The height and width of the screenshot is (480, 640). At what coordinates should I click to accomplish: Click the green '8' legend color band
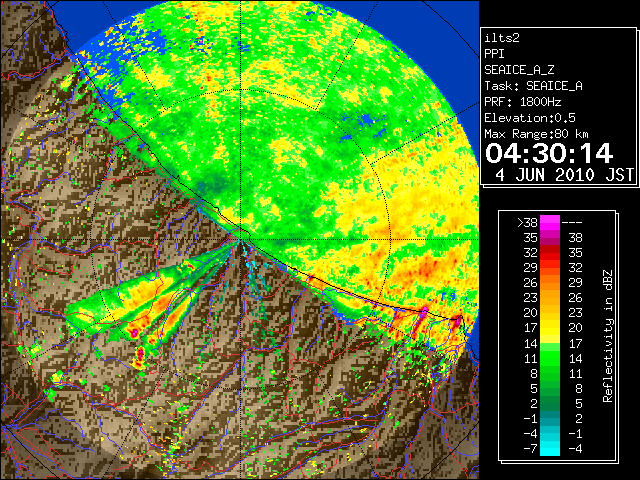point(550,373)
